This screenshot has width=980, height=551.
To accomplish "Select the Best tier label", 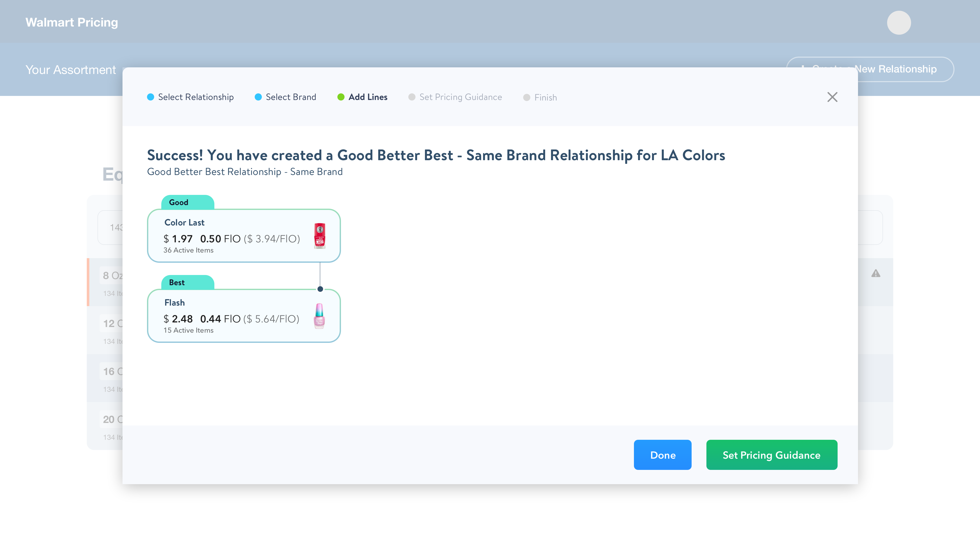I will point(188,283).
